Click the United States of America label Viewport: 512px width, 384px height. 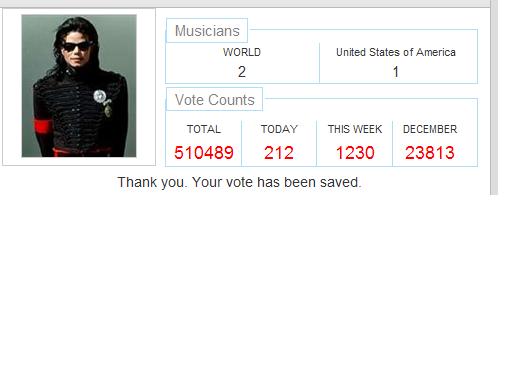point(396,52)
